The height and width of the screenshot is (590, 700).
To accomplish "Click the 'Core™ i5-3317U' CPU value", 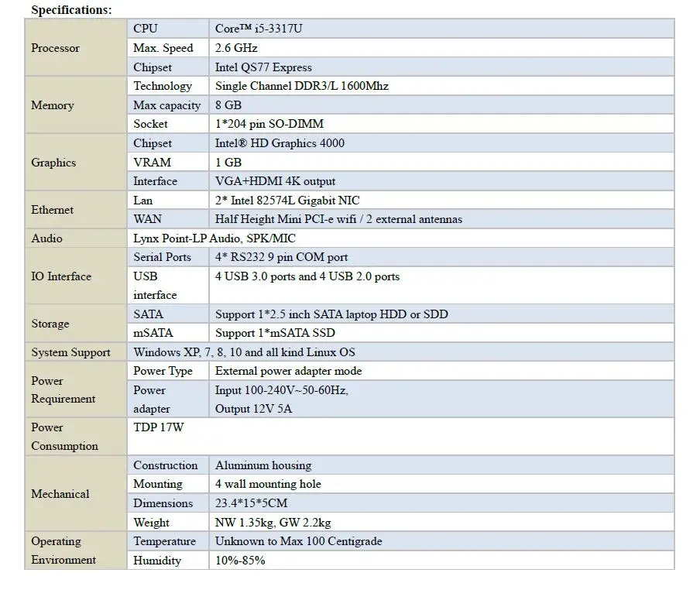I will (259, 29).
